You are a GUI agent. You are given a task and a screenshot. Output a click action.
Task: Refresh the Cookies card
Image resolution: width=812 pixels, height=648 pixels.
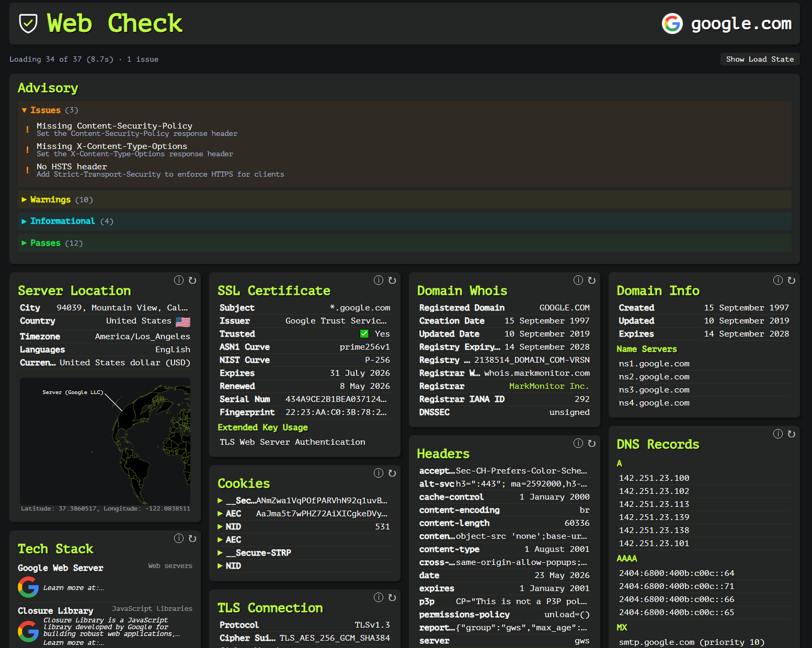[392, 473]
